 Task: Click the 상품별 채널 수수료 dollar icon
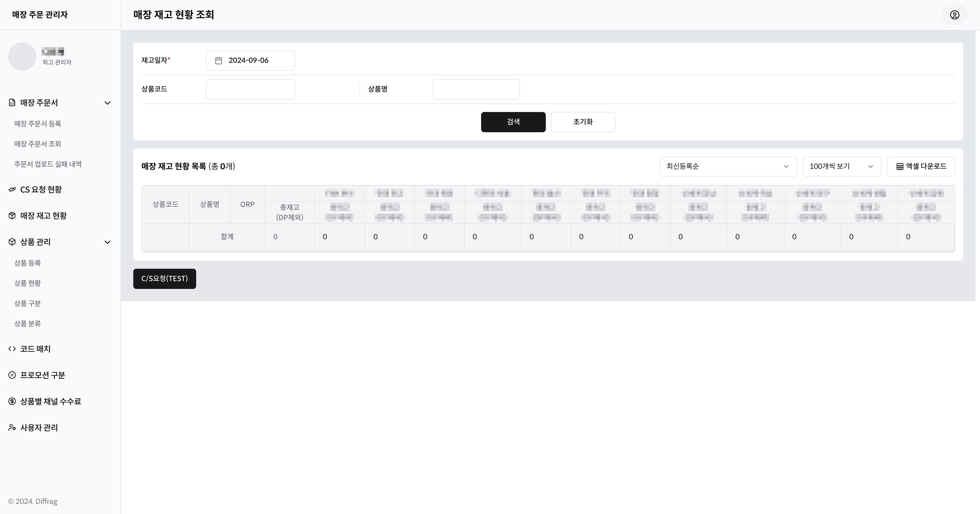tap(12, 401)
